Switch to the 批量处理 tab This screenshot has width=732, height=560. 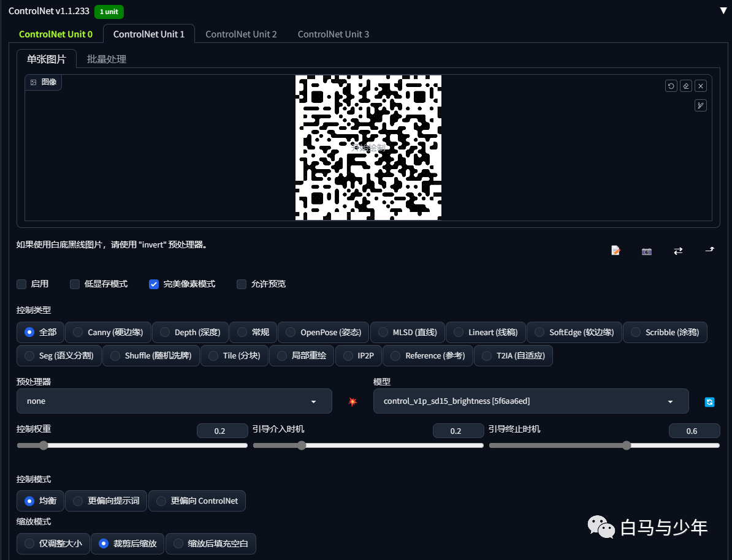point(107,59)
